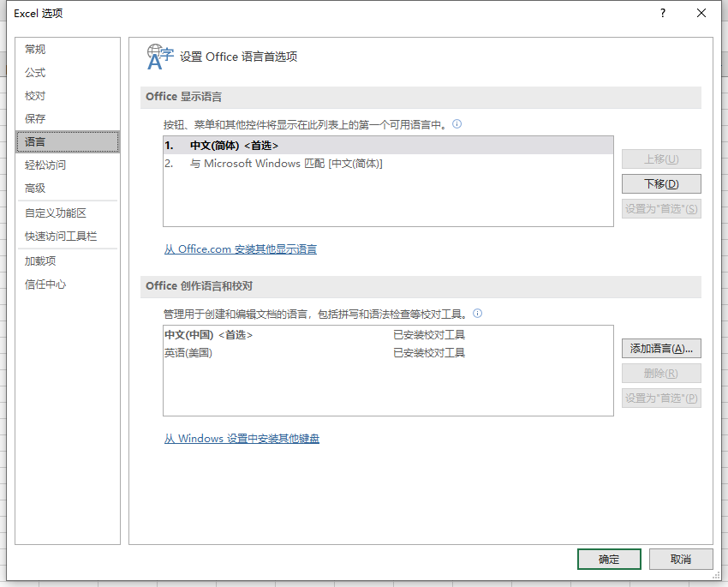Click the Office 显示语言 section header
Viewport: 728px width, 587px height.
pos(421,97)
